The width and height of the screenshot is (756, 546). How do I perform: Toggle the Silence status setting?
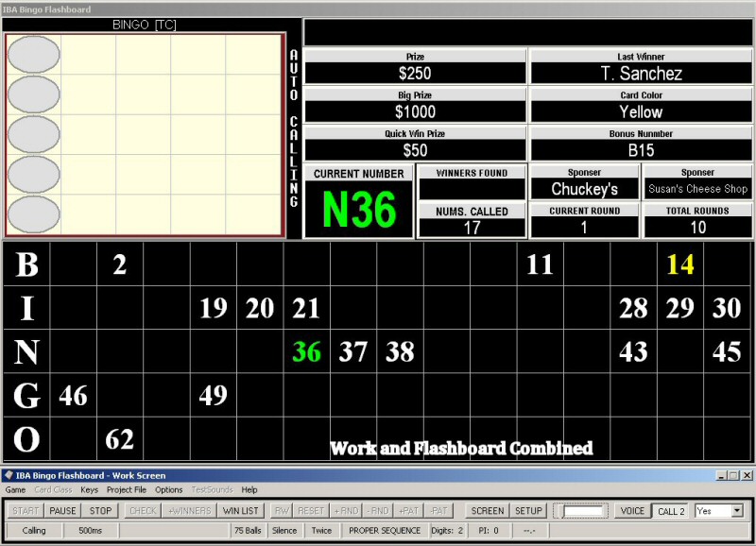click(285, 530)
